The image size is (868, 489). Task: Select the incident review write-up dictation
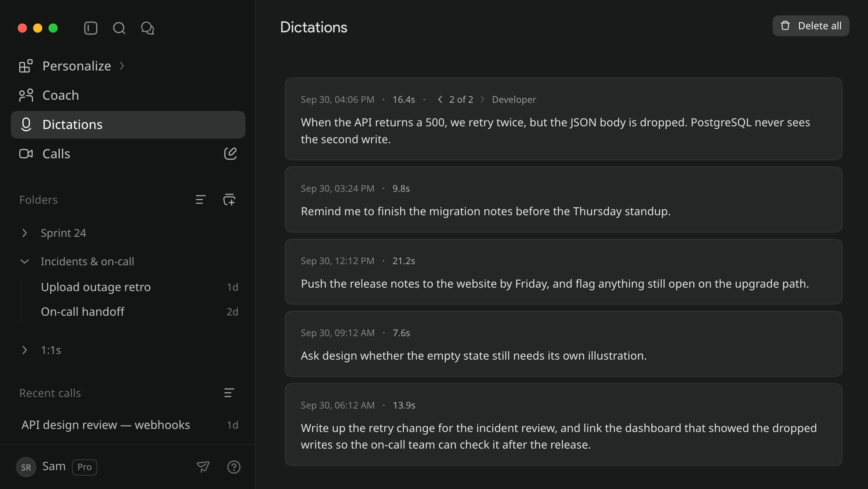[563, 424]
